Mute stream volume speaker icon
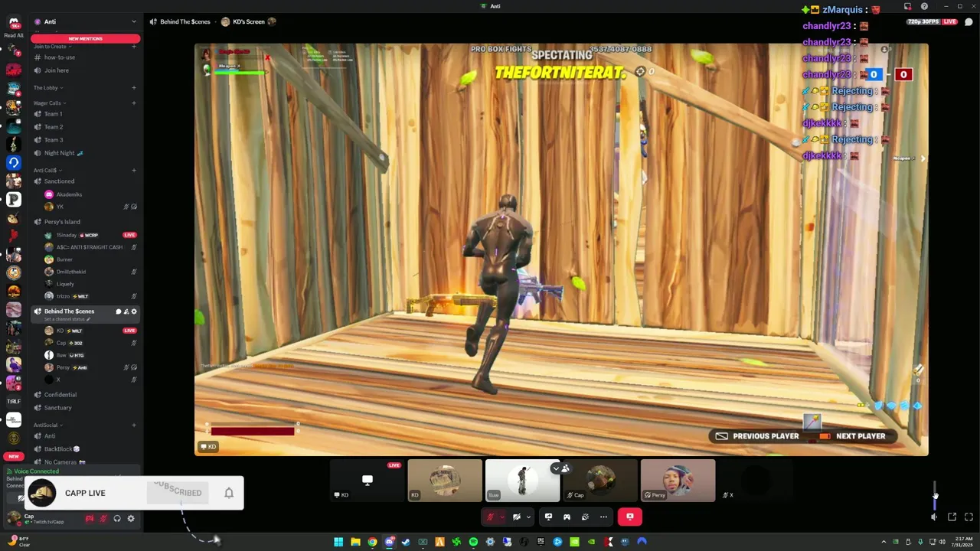This screenshot has height=551, width=980. pos(934,517)
